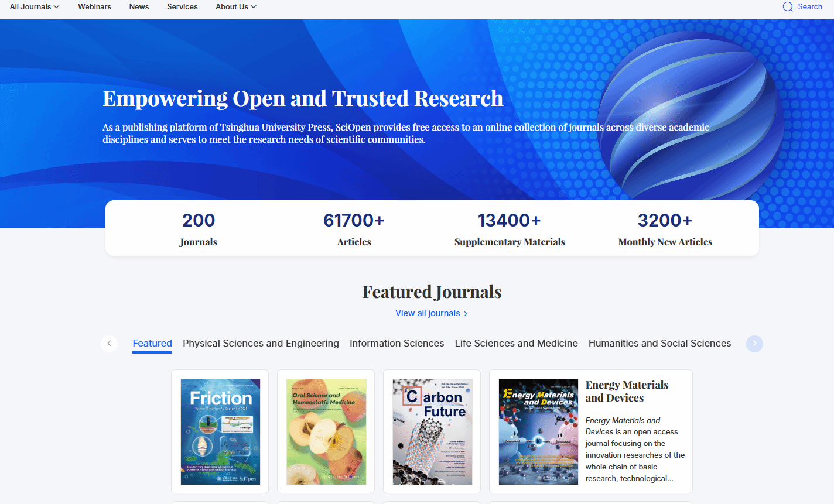Screen dimensions: 834x504
Task: Select the Featured tab
Action: (x=152, y=344)
